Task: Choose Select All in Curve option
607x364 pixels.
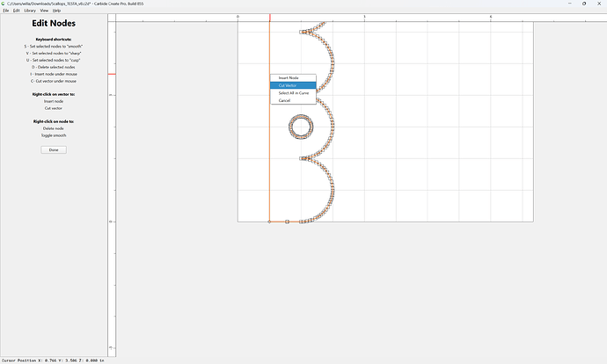Action: [293, 93]
